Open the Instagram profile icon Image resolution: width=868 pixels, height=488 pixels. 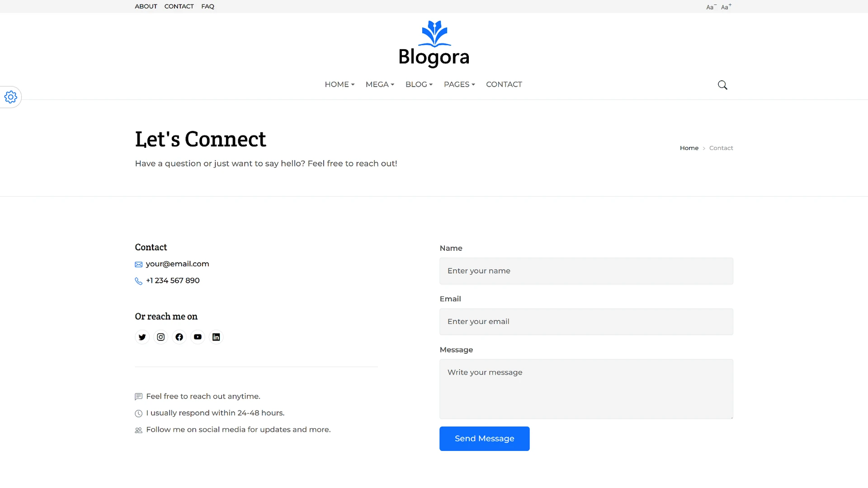(161, 337)
